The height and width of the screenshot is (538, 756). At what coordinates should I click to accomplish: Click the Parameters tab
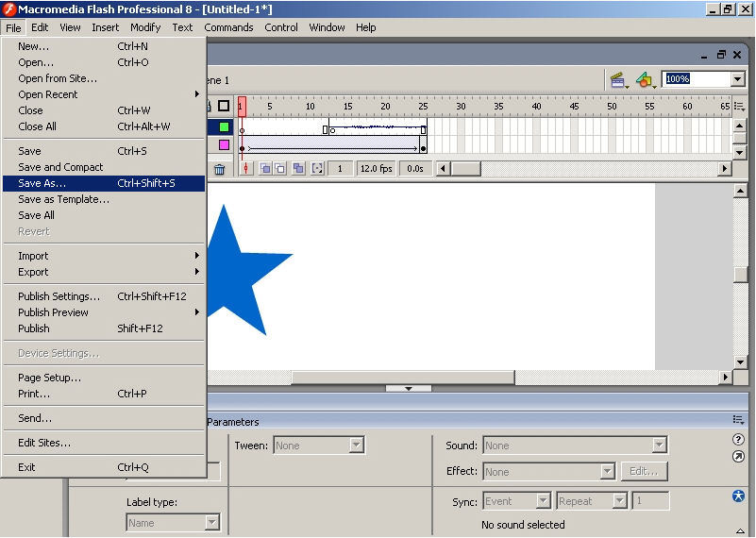point(233,422)
